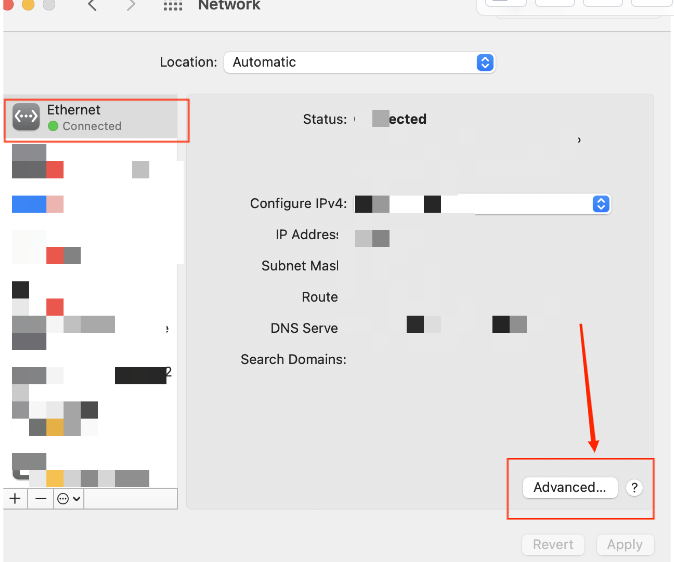Click the back navigation arrow
The width and height of the screenshot is (674, 562).
tap(92, 6)
